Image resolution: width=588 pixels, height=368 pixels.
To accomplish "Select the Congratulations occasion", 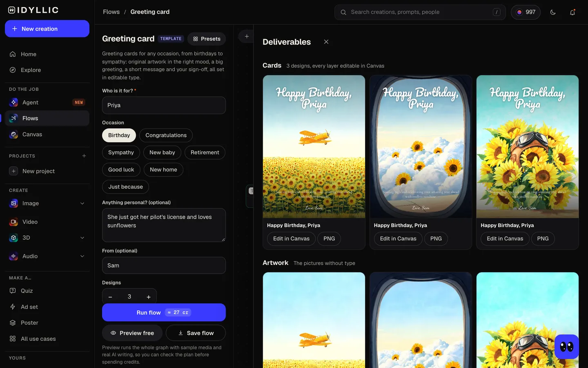I will [166, 135].
